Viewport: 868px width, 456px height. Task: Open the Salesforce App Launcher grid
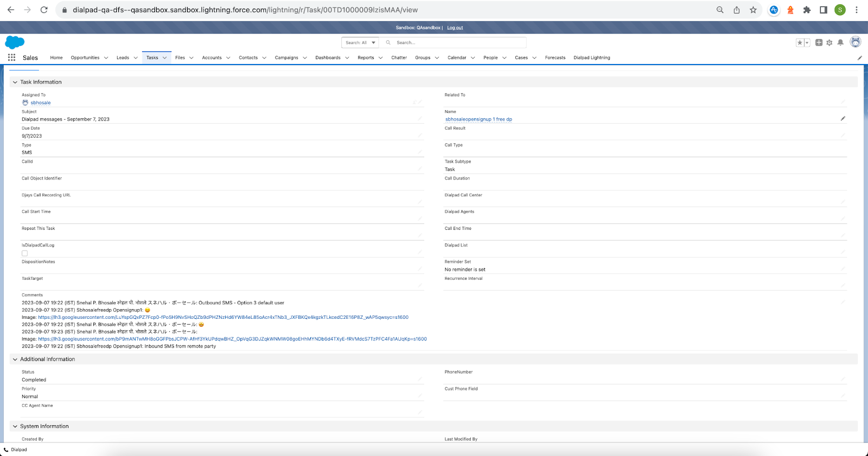(x=11, y=57)
